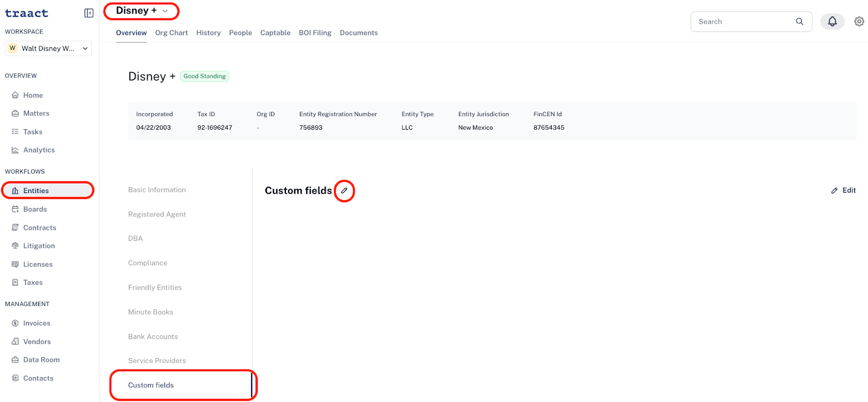Click the Entity Registration Number 756893

click(311, 127)
